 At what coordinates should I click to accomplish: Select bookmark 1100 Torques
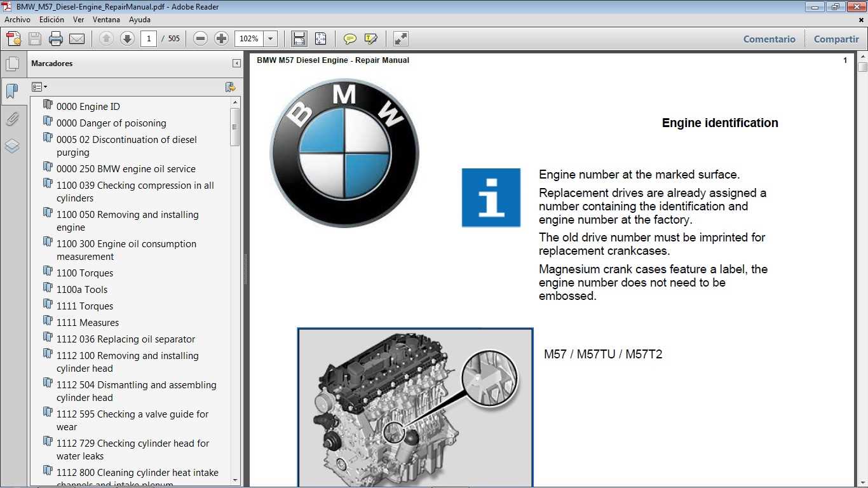point(85,273)
